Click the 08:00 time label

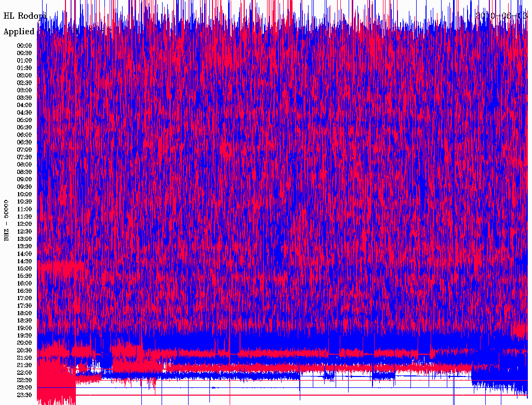[x=24, y=165]
